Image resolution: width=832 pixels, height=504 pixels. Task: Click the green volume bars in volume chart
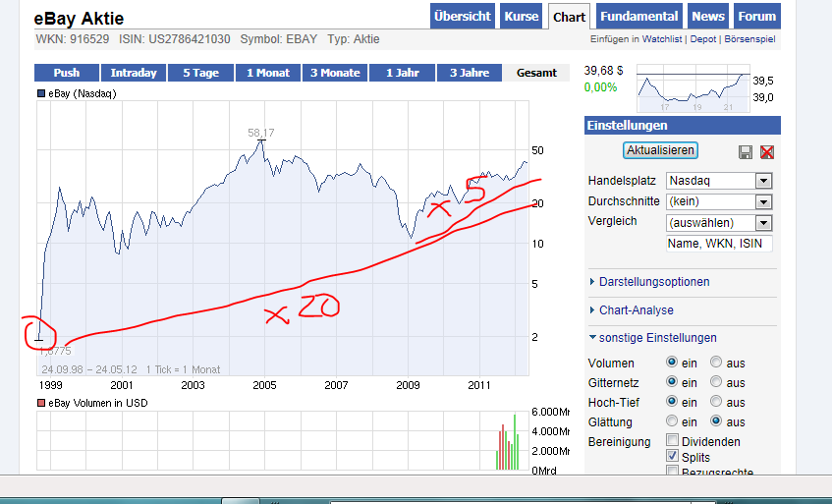coord(507,443)
